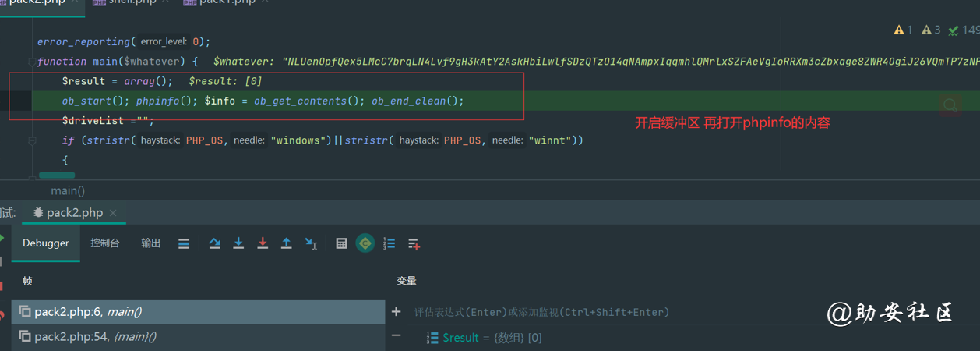Click the Step Over debugger icon
Screen dimensions: 980x351
(214, 243)
